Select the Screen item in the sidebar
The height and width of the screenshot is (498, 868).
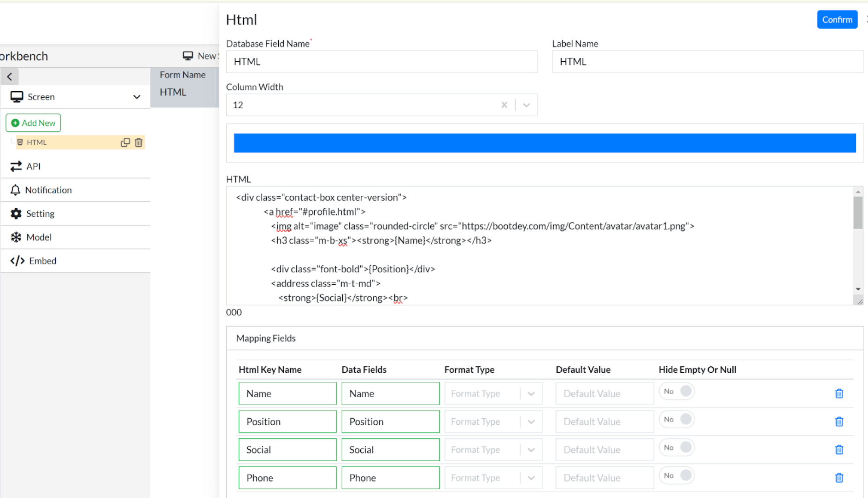click(x=41, y=97)
